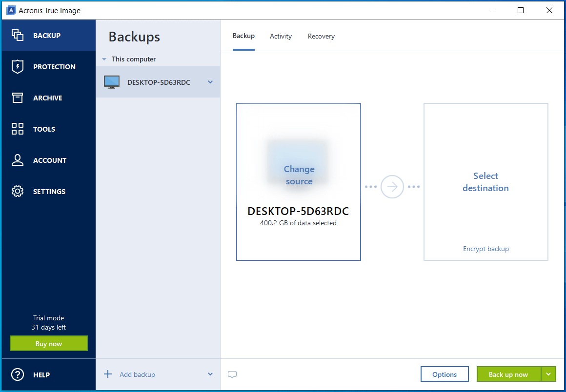The width and height of the screenshot is (566, 392).
Task: Open SETTINGS section label
Action: 49,192
